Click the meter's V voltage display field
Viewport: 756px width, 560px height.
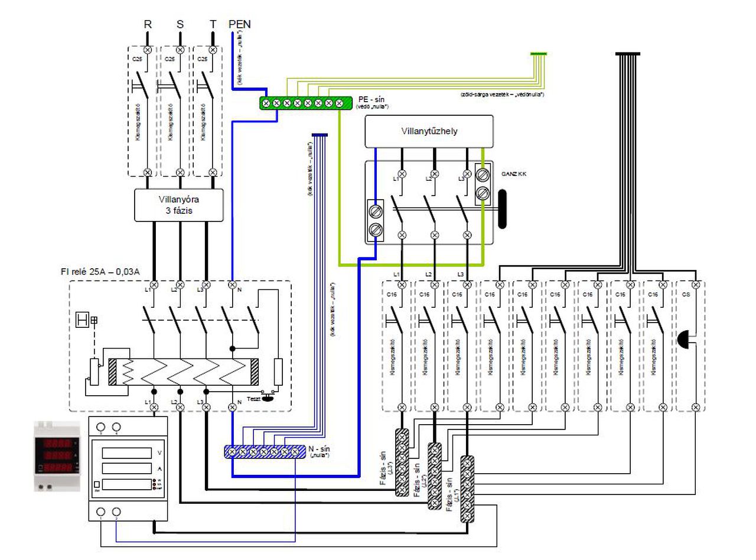point(126,453)
